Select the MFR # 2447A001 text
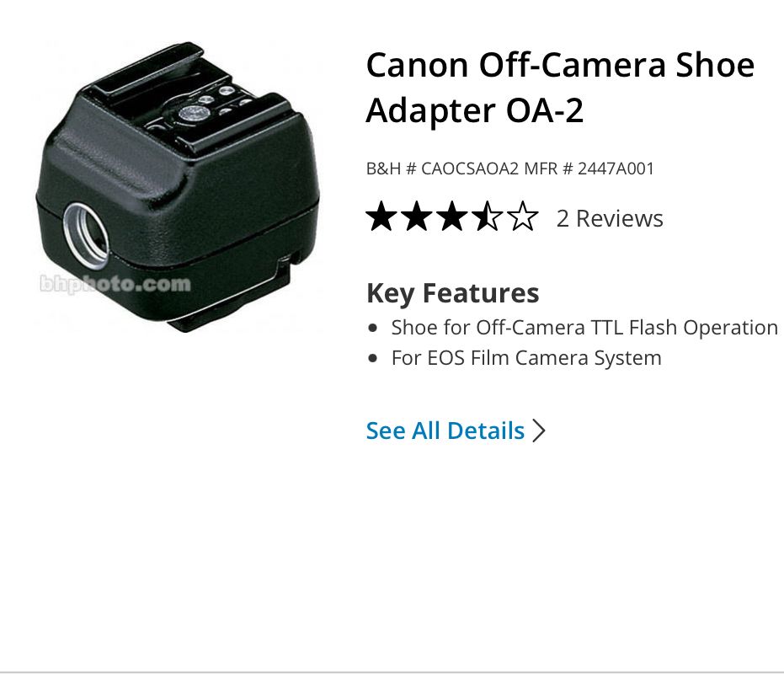 589,168
